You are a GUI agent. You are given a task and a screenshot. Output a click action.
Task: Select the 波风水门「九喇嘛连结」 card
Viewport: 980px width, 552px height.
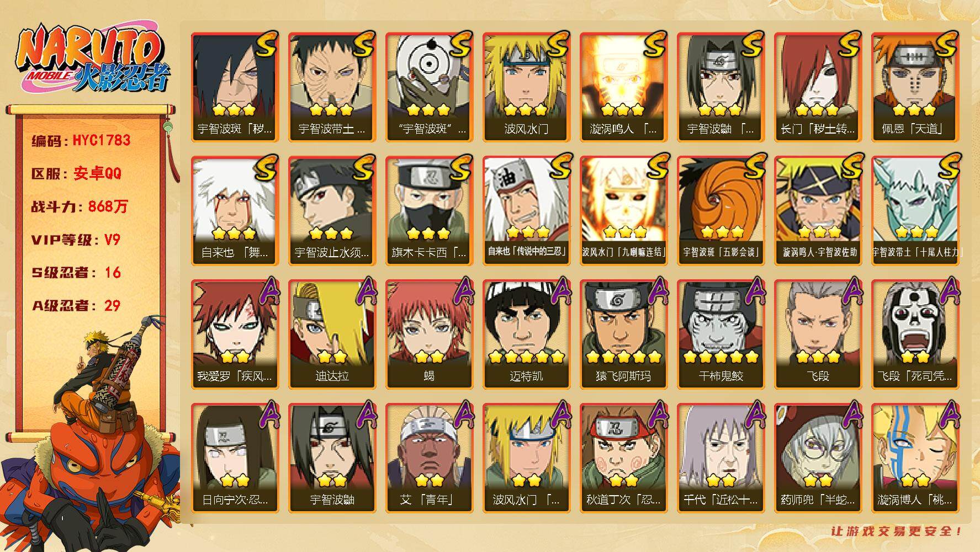[x=623, y=211]
